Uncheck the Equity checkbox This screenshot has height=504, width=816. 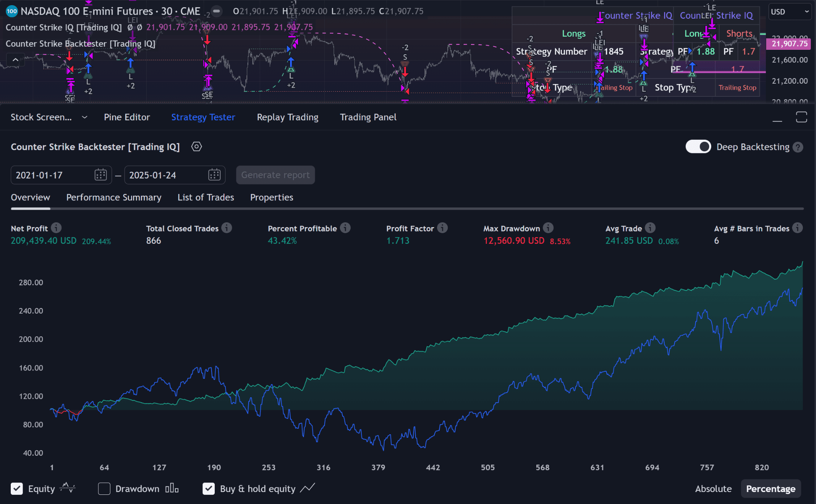17,489
